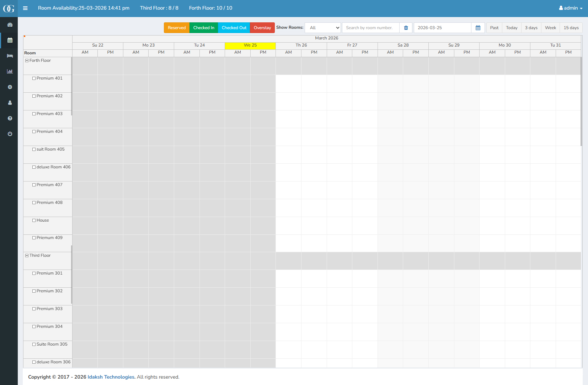Viewport: 588px width, 385px height.
Task: Clear the search with the trash icon
Action: point(406,28)
